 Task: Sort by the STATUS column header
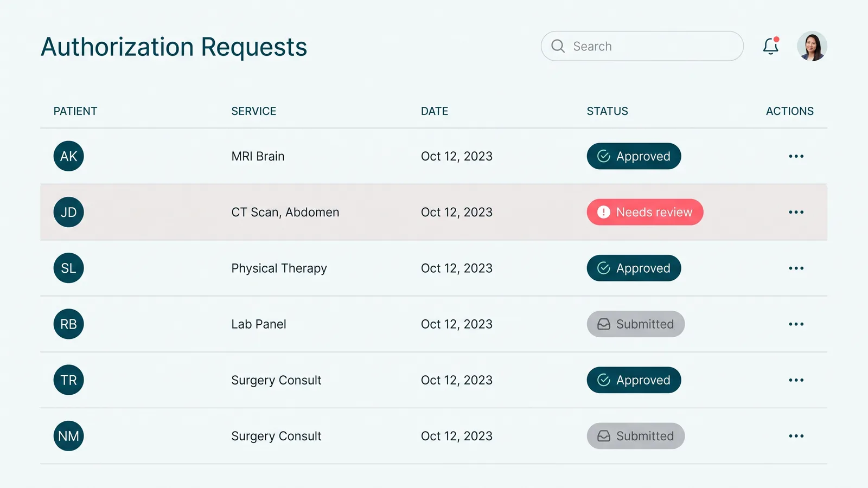tap(608, 111)
